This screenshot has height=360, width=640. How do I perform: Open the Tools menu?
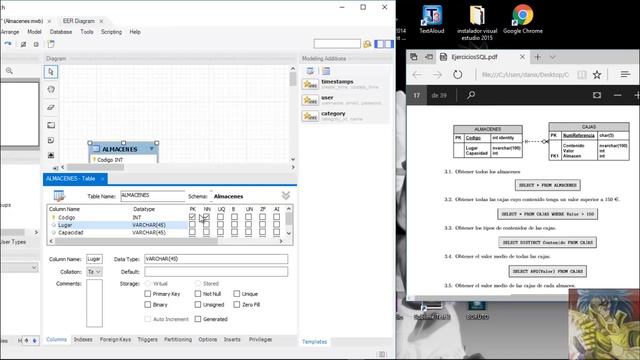[x=87, y=32]
